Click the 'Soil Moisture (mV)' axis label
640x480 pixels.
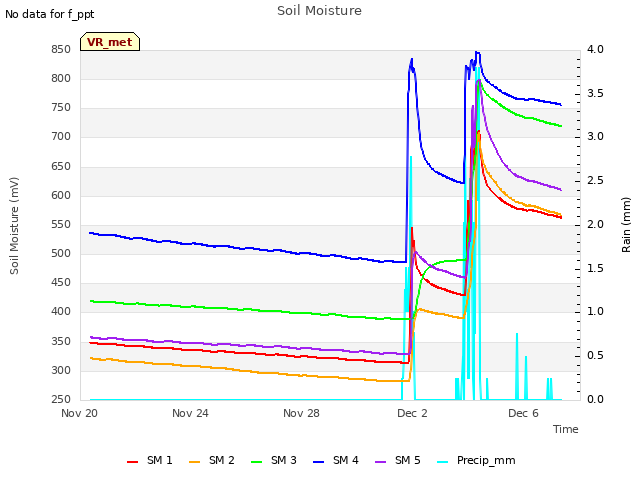click(14, 226)
